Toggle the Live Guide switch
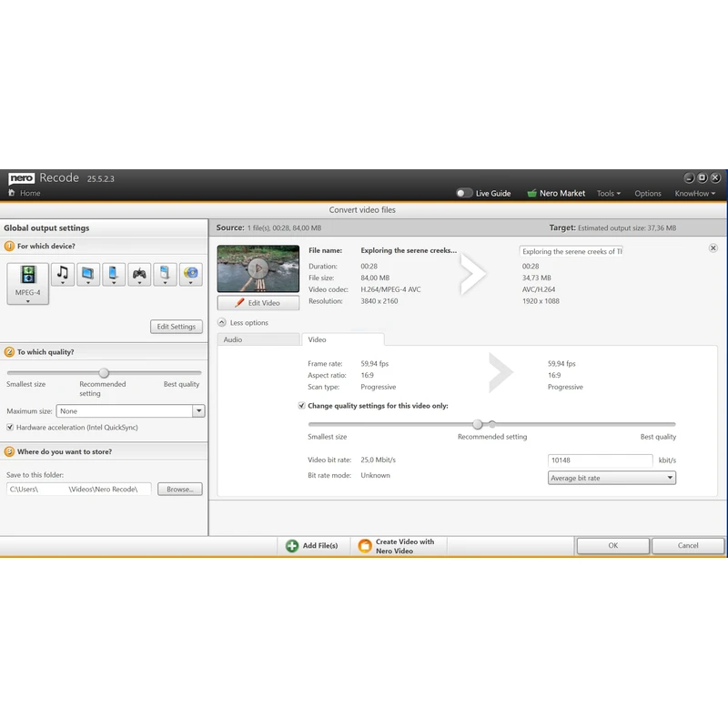The height and width of the screenshot is (728, 728). 464,193
